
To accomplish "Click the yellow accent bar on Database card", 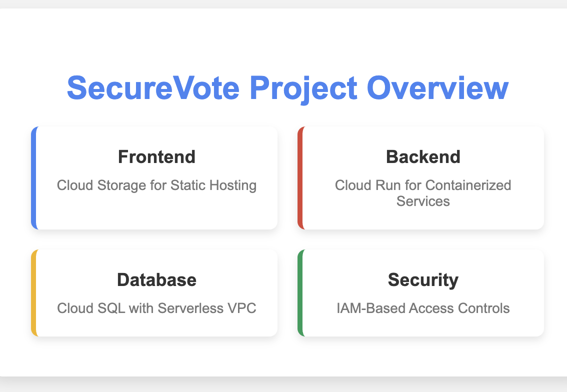I will tap(34, 293).
